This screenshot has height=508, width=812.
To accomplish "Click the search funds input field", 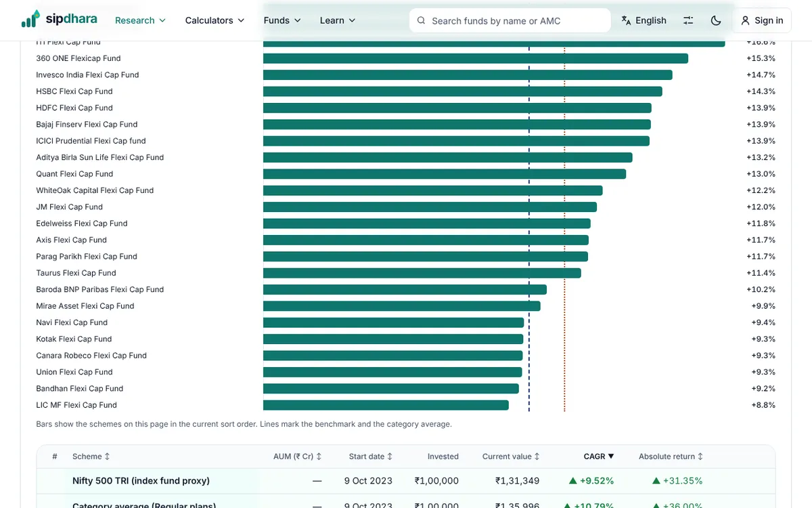I will [x=510, y=20].
